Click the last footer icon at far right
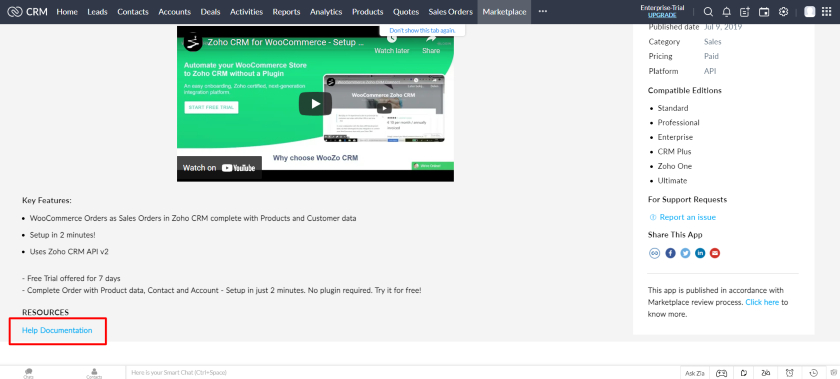This screenshot has height=379, width=840. pos(834,373)
